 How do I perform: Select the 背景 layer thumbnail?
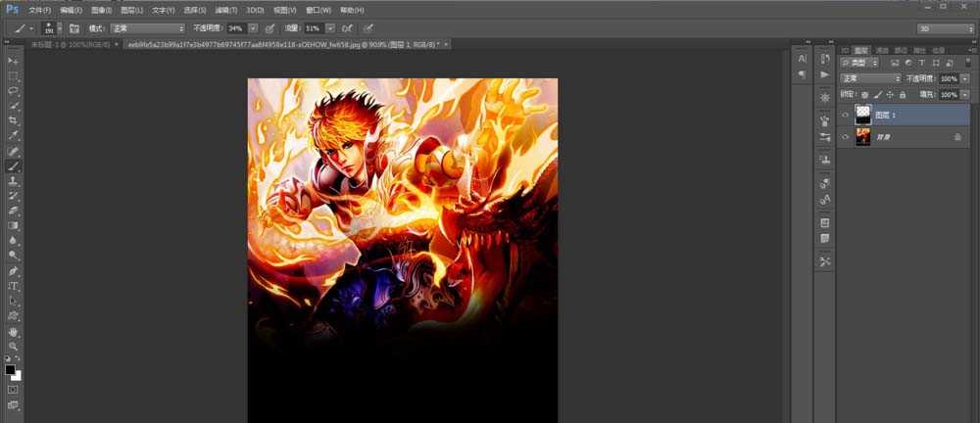coord(863,138)
